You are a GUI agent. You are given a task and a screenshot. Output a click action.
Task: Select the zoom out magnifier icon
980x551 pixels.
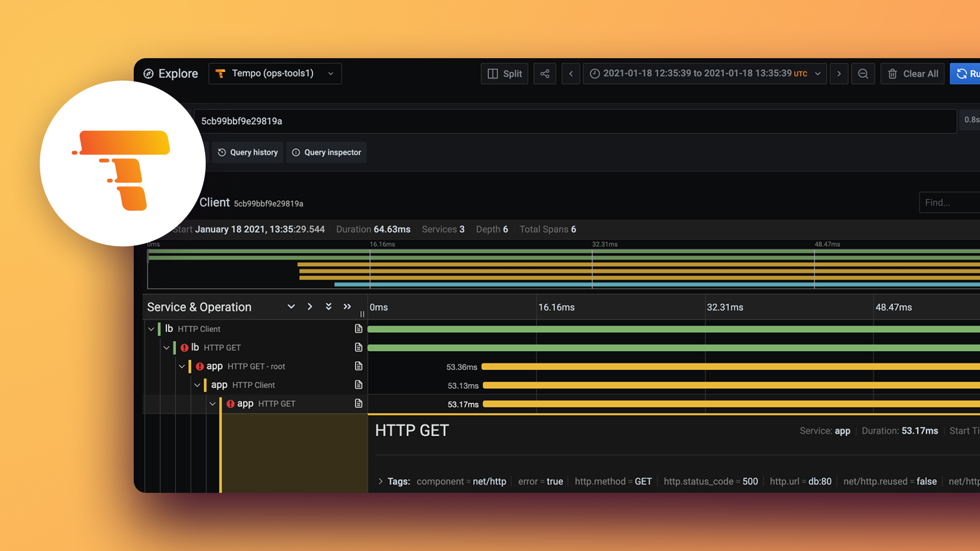(863, 73)
